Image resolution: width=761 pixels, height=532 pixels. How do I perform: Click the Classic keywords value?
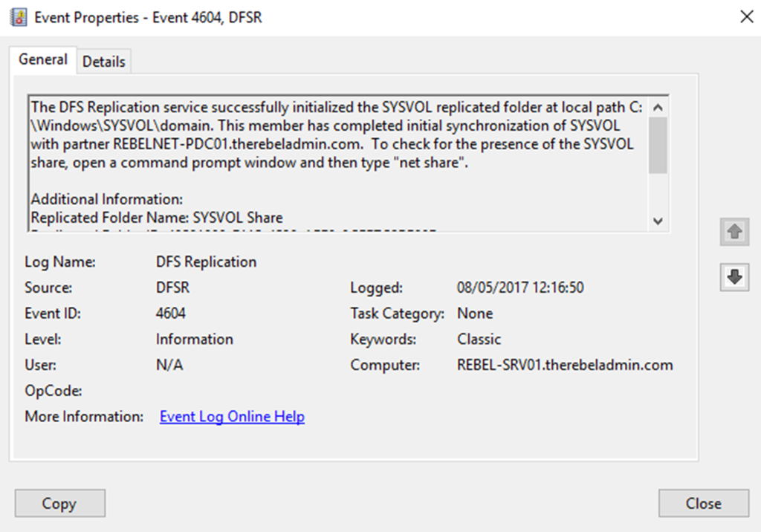(x=479, y=339)
